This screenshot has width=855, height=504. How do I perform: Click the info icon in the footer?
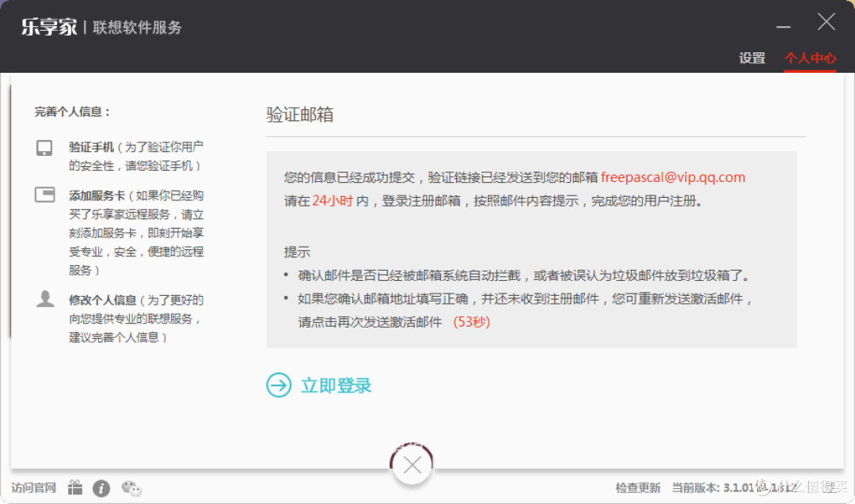[x=101, y=488]
